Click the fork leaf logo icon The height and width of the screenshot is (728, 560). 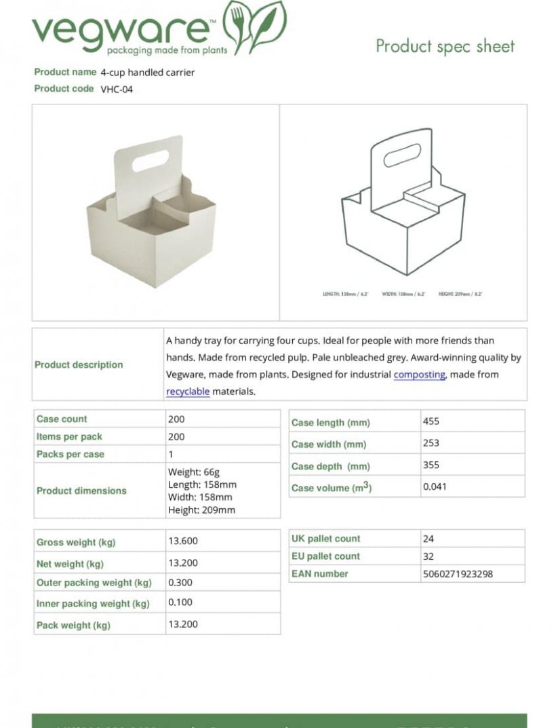point(237,27)
